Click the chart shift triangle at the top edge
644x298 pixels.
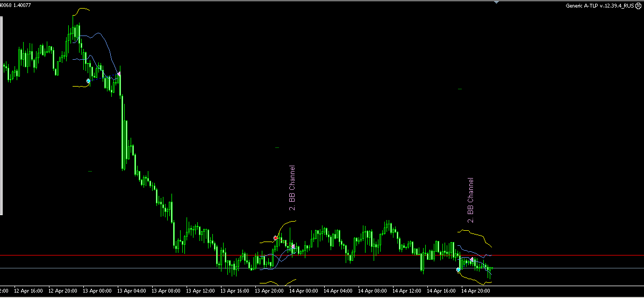[x=497, y=2]
